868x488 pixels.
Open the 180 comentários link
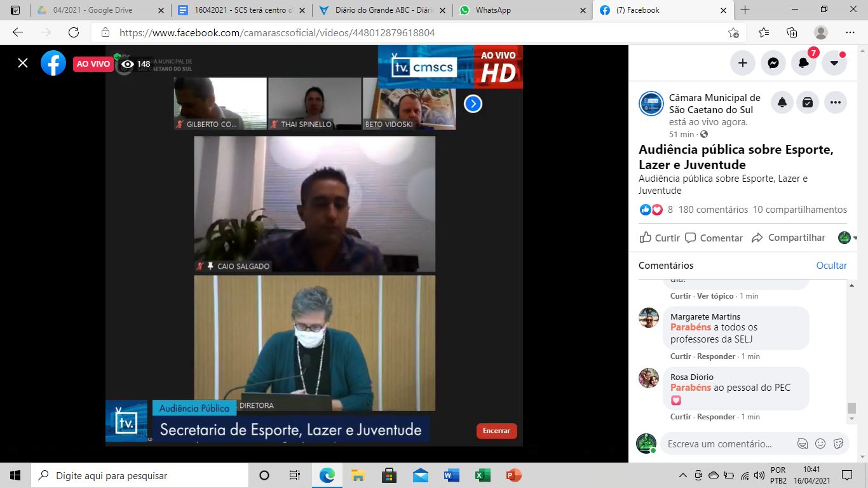pyautogui.click(x=713, y=210)
